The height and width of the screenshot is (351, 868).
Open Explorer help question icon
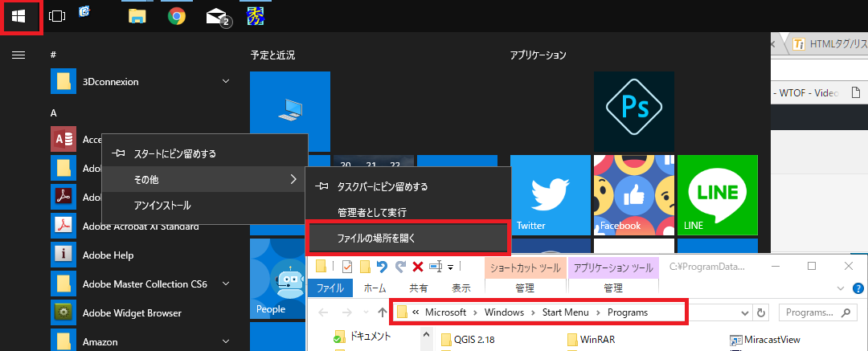click(858, 288)
